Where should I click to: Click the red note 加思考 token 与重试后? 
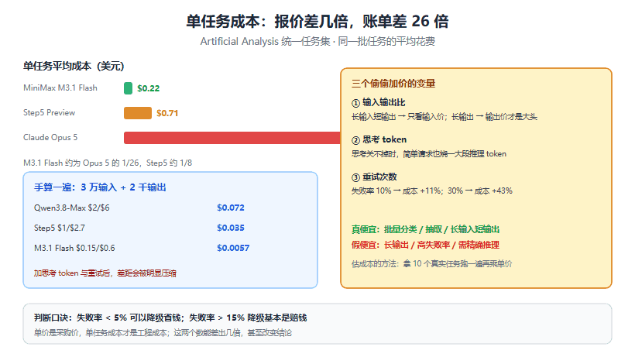(x=105, y=273)
